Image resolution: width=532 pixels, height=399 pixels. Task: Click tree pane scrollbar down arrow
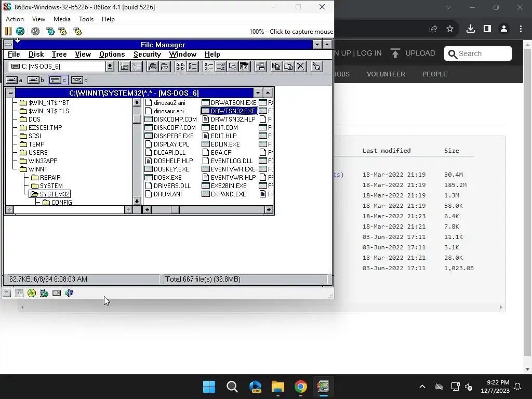click(137, 201)
